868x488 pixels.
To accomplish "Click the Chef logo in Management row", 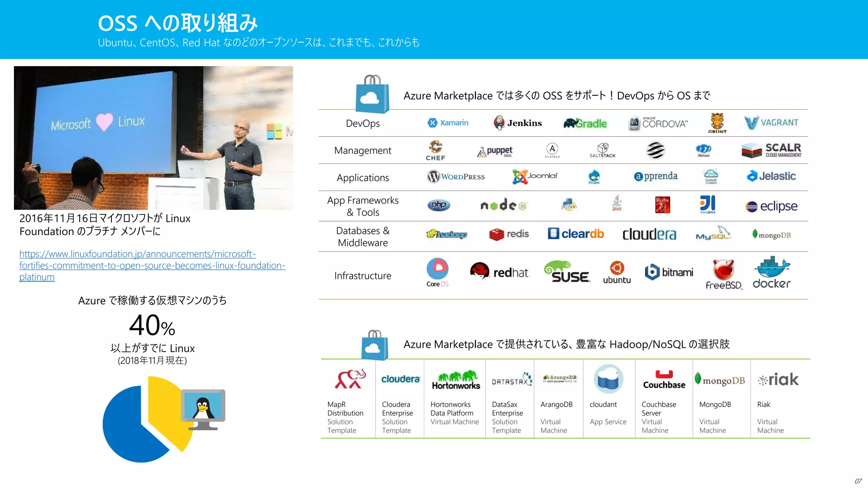I will 436,150.
